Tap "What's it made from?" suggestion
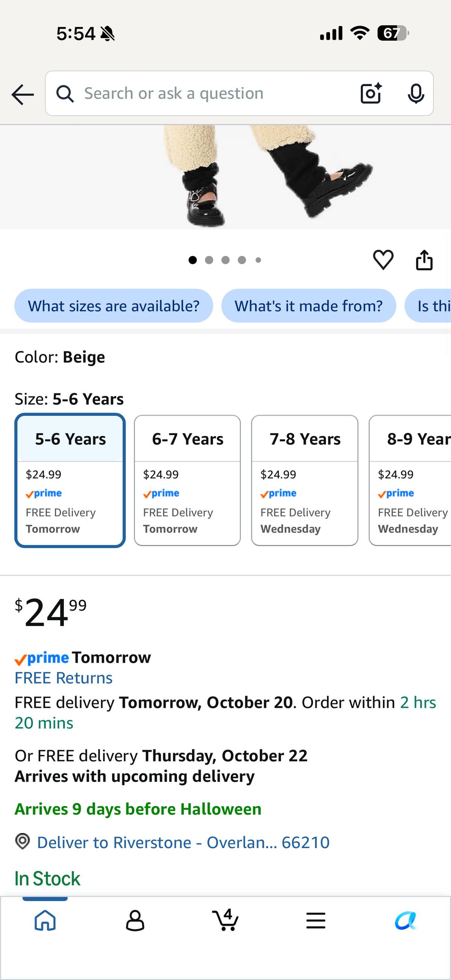This screenshot has width=451, height=980. pyautogui.click(x=309, y=306)
